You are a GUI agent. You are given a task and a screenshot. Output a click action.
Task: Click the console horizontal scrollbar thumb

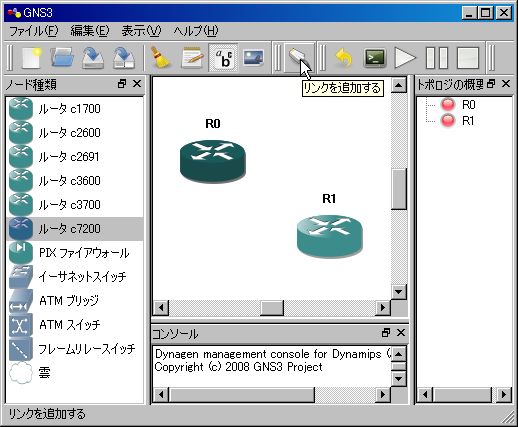coord(242,395)
